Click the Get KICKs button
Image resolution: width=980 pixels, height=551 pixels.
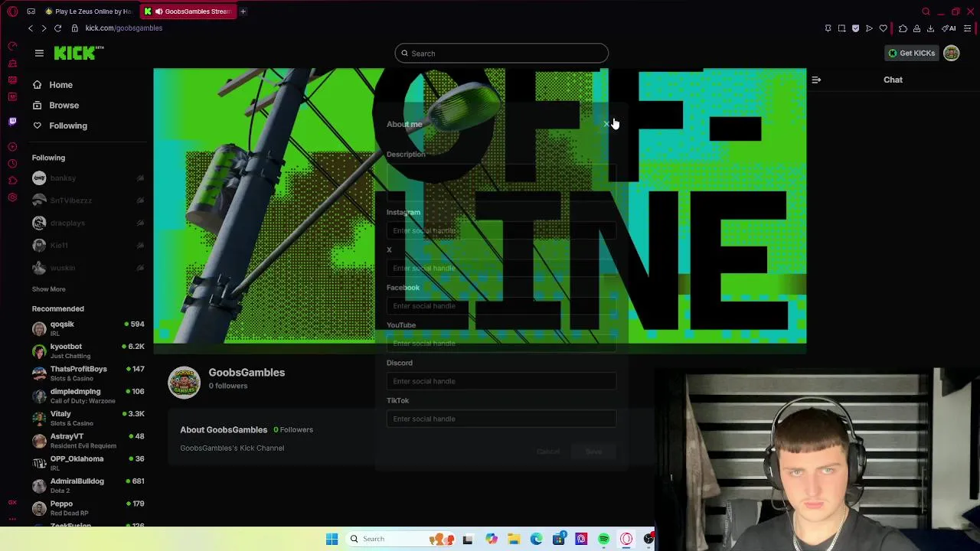(911, 53)
